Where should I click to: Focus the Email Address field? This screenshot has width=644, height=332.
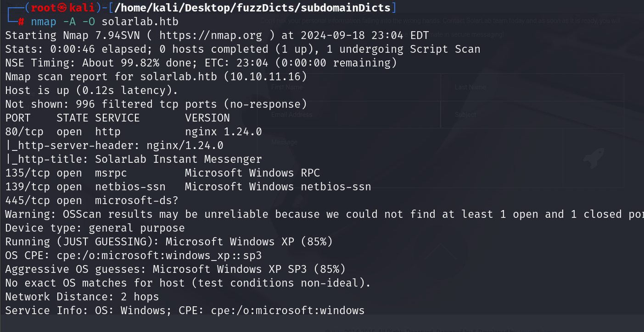click(x=349, y=115)
